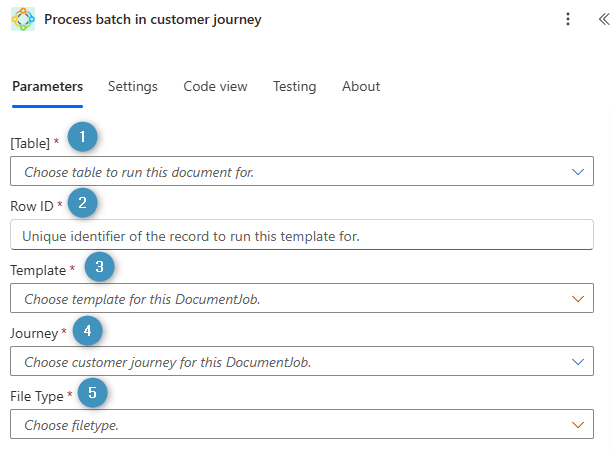Click the numbered badge 5 beside File Type
Screen dimensions: 611x453
click(93, 393)
